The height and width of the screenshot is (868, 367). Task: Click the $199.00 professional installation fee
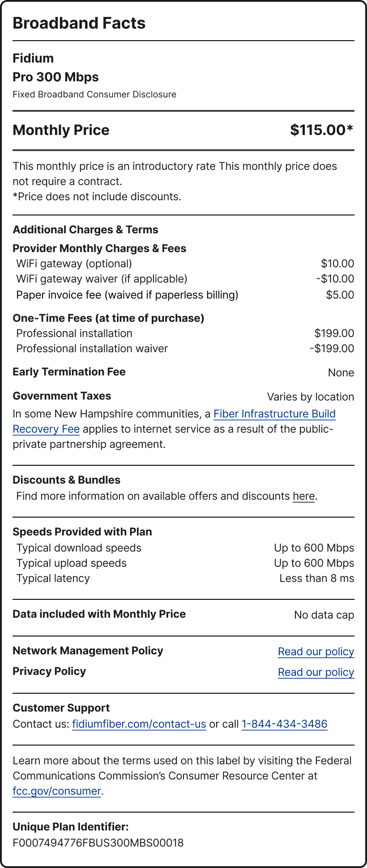point(334,333)
